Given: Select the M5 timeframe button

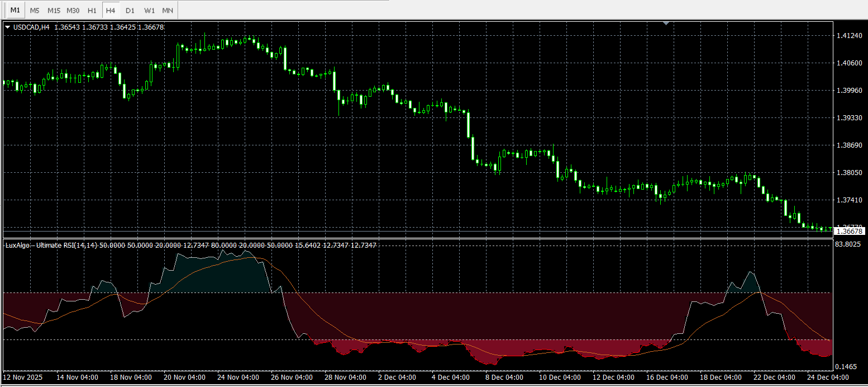Looking at the screenshot, I should coord(35,10).
